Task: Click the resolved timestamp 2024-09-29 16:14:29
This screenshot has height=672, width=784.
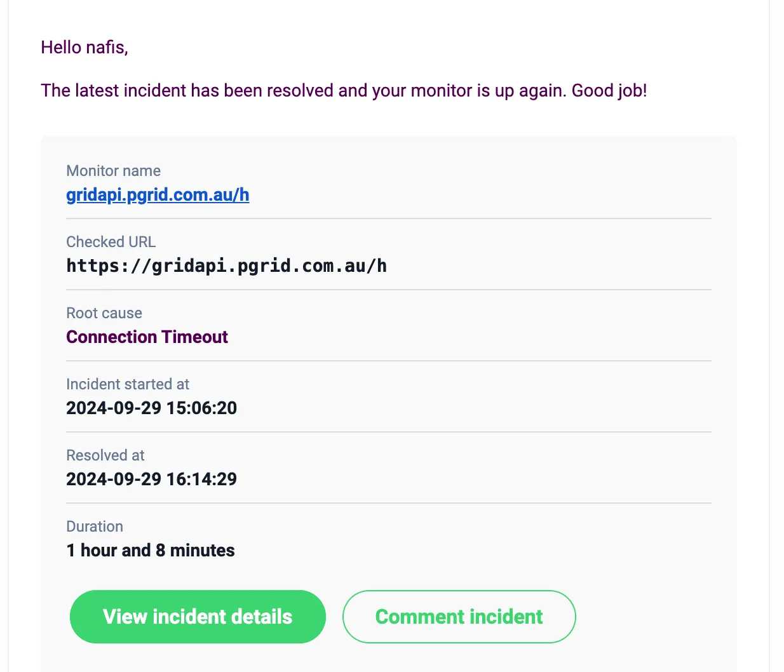Action: tap(151, 480)
